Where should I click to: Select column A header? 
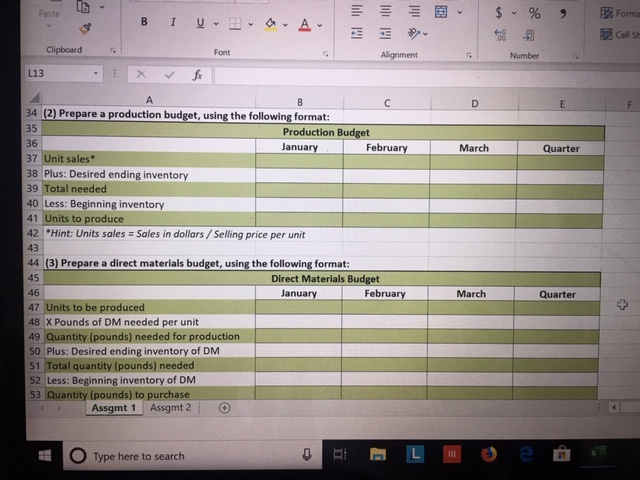[149, 100]
